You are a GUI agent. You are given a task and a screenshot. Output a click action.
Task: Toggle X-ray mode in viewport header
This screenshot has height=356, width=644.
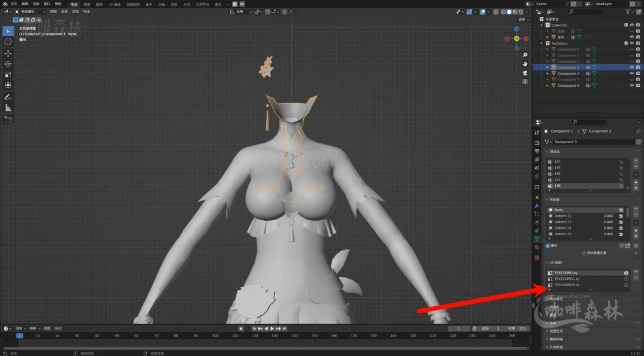496,12
